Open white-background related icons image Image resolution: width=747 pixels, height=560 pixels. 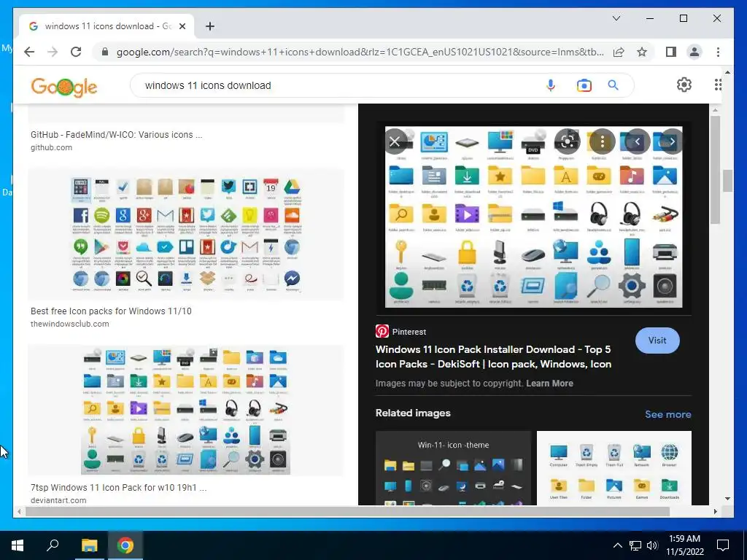click(614, 467)
